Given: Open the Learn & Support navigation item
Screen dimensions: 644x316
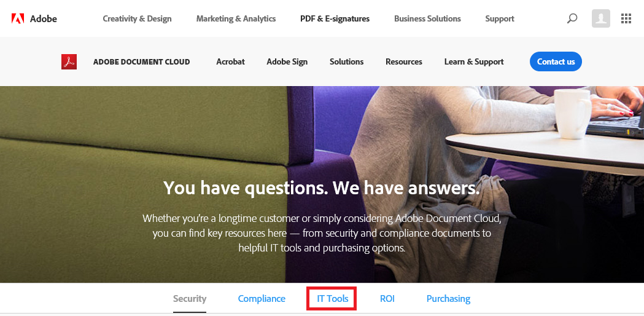Looking at the screenshot, I should [474, 61].
